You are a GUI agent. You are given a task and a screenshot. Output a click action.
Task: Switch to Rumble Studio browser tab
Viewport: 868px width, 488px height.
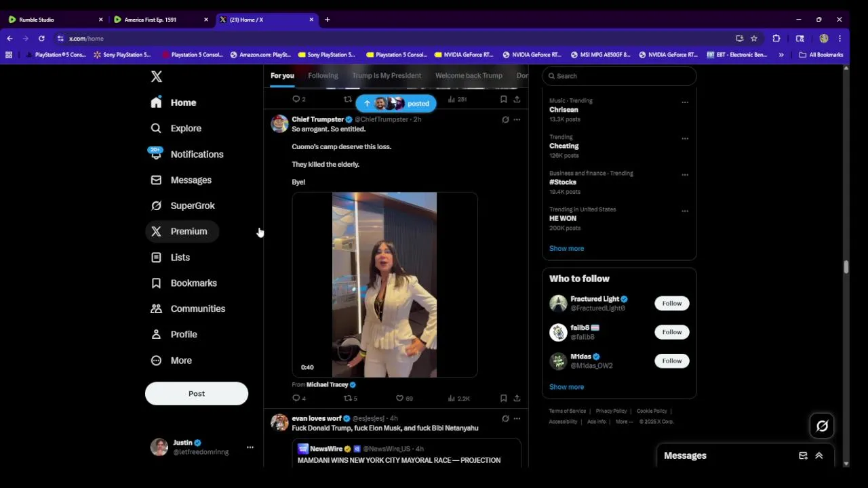pos(56,20)
